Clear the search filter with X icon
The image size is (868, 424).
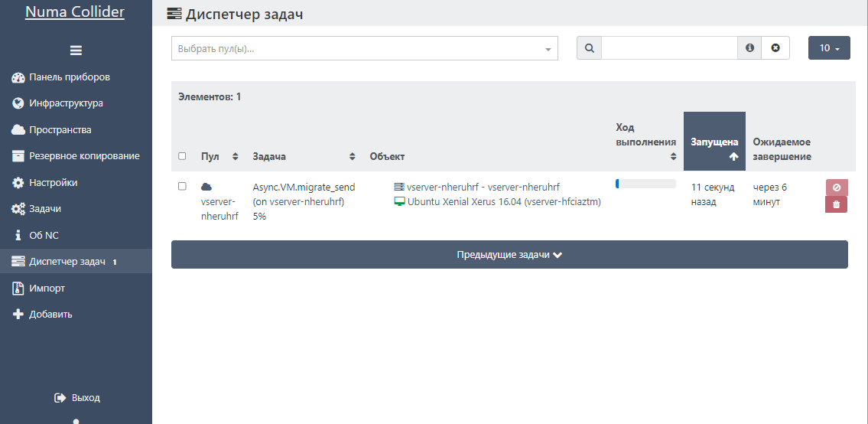[x=775, y=47]
